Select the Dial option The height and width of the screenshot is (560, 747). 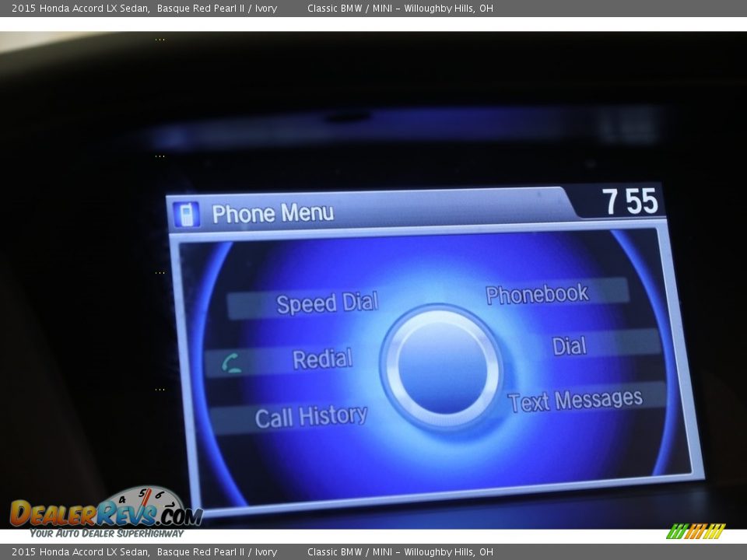tap(569, 346)
